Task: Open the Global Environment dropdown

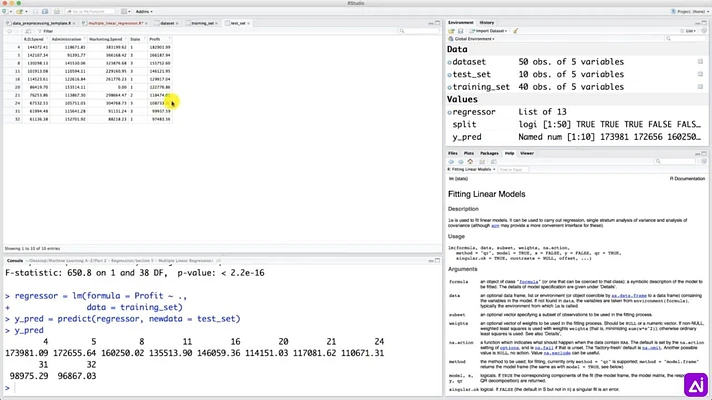Action: point(471,39)
